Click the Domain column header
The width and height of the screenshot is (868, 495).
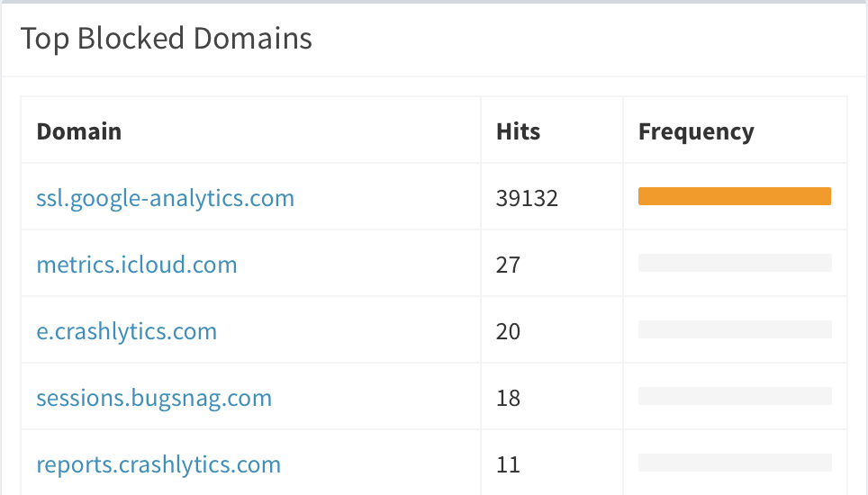78,131
